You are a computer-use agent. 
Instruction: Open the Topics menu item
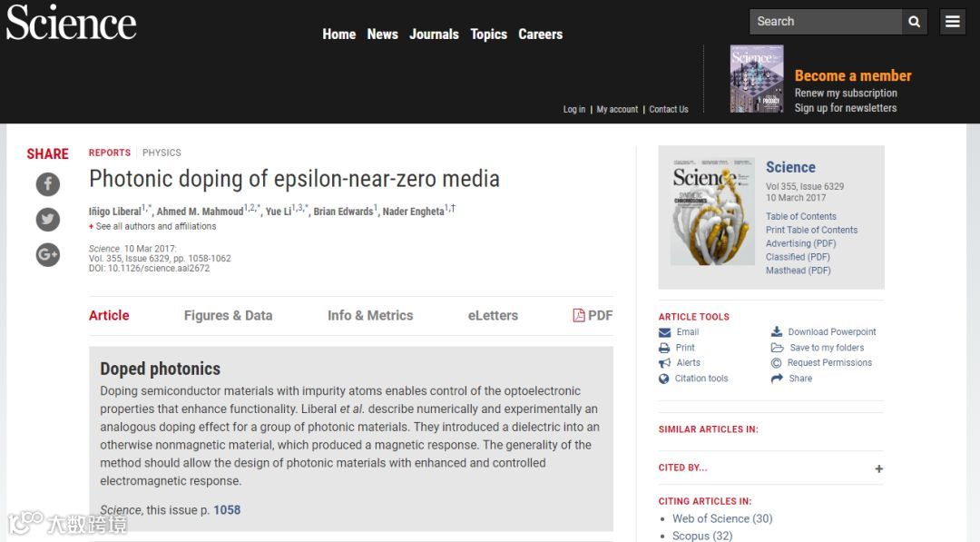pos(488,34)
